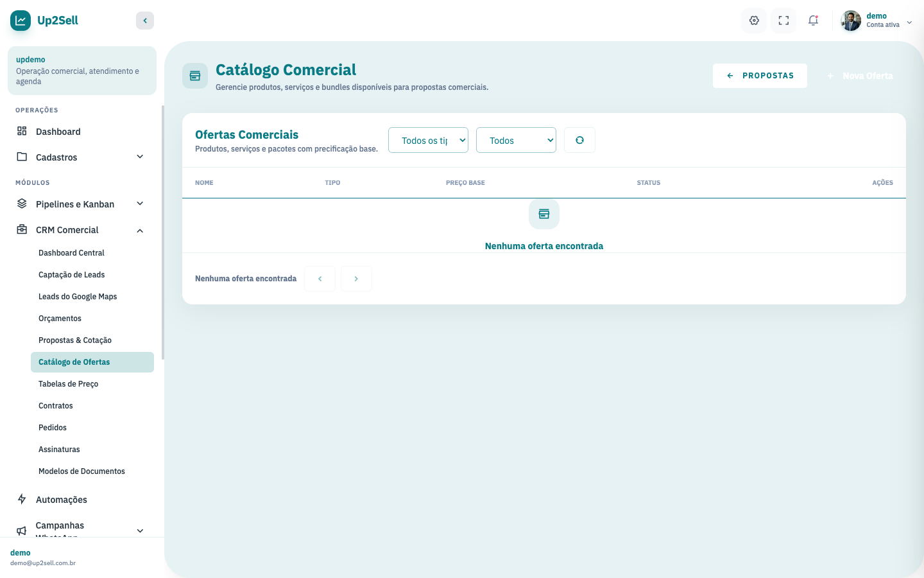924x578 pixels.
Task: Click the Dashboard grid icon
Action: click(x=22, y=131)
